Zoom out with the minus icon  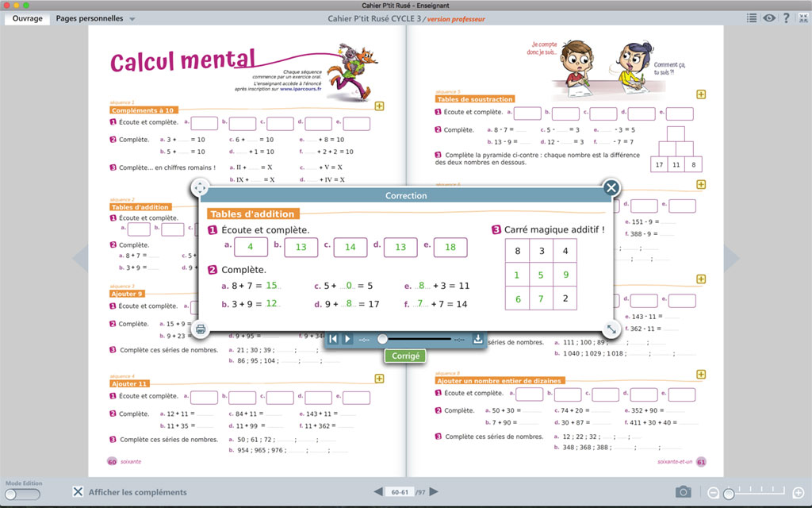point(713,492)
